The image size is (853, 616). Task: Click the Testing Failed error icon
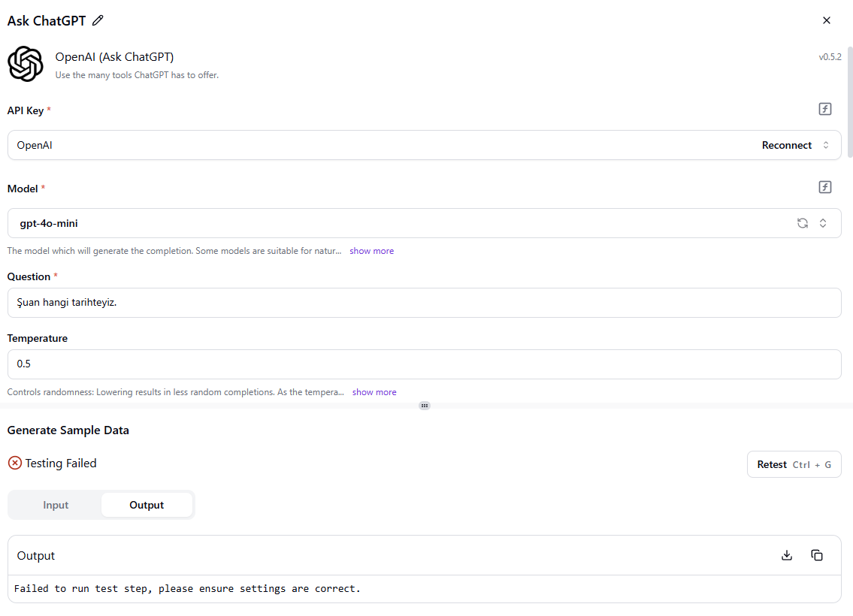click(x=15, y=464)
